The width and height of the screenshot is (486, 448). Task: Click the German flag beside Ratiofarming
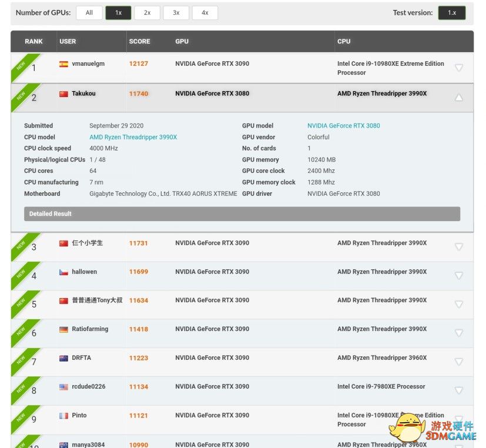63,329
